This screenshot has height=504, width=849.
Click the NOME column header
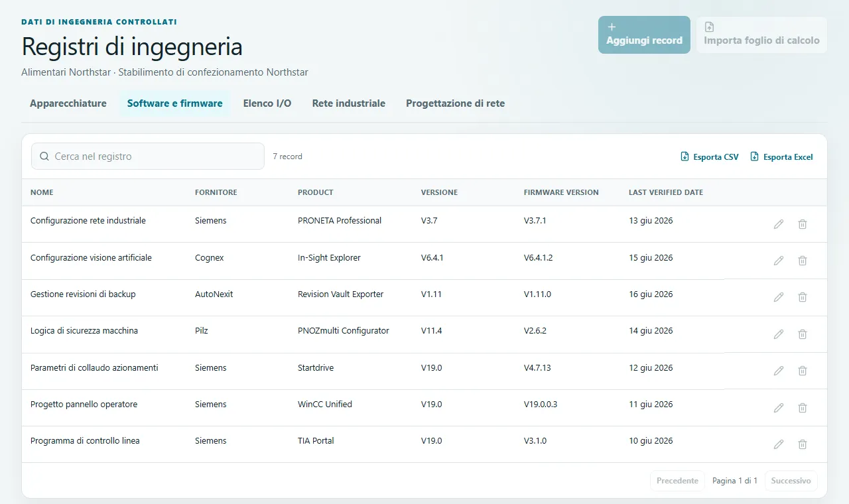[42, 192]
